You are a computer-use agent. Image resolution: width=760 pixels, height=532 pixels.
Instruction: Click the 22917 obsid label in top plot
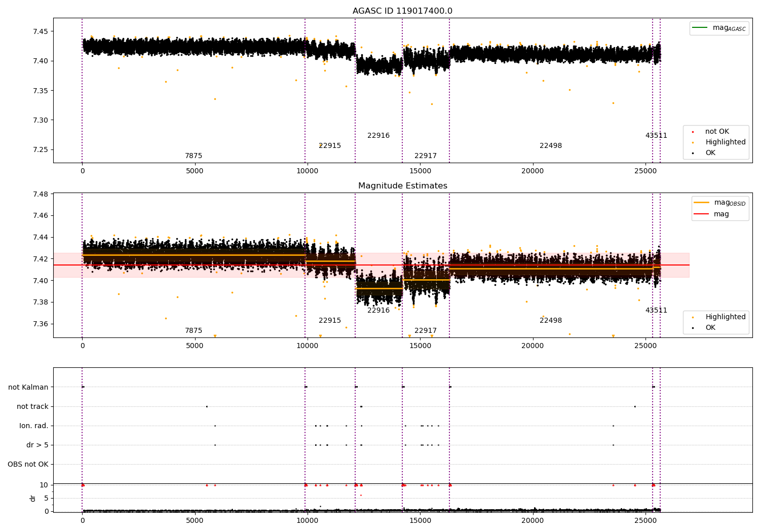click(x=426, y=156)
